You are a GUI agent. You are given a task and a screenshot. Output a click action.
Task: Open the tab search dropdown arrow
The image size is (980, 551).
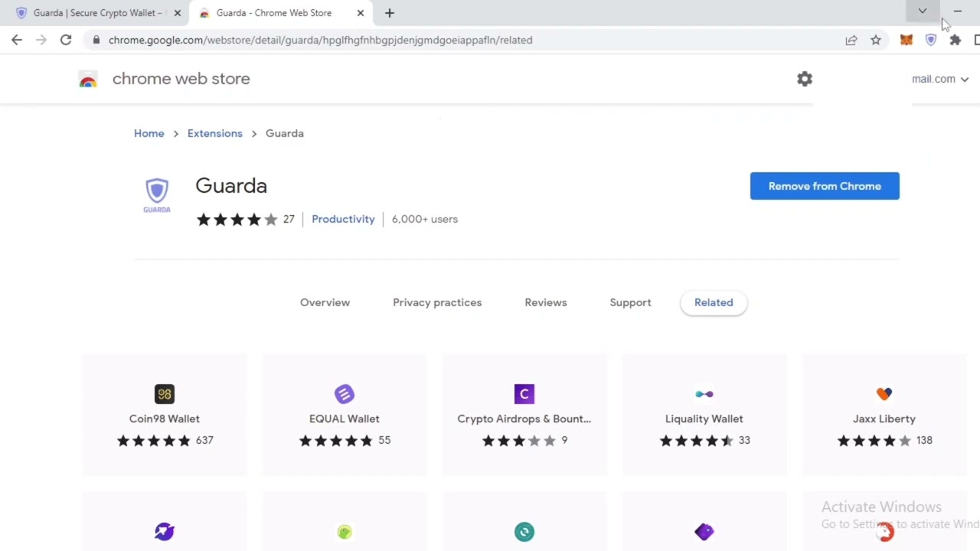[x=923, y=11]
